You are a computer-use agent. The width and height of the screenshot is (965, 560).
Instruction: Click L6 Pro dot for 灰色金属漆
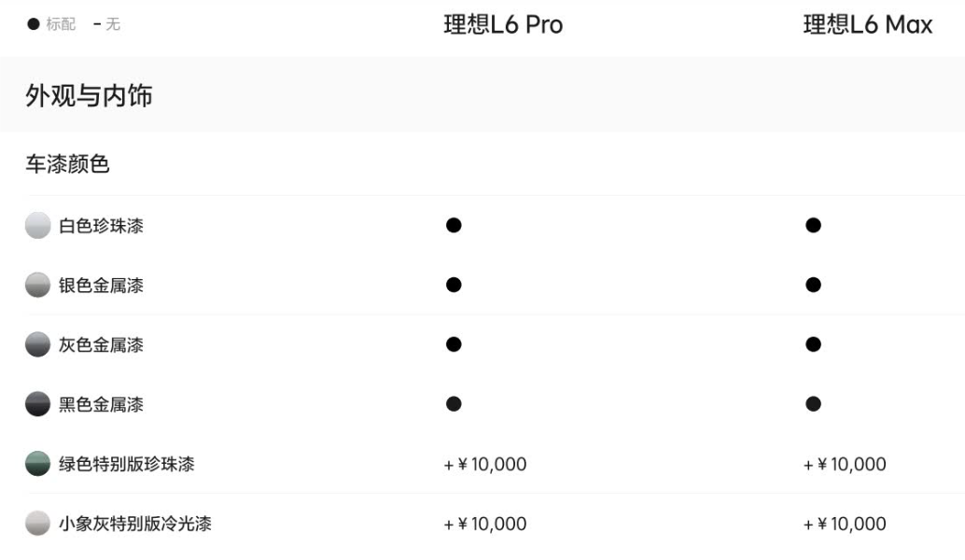pyautogui.click(x=454, y=344)
